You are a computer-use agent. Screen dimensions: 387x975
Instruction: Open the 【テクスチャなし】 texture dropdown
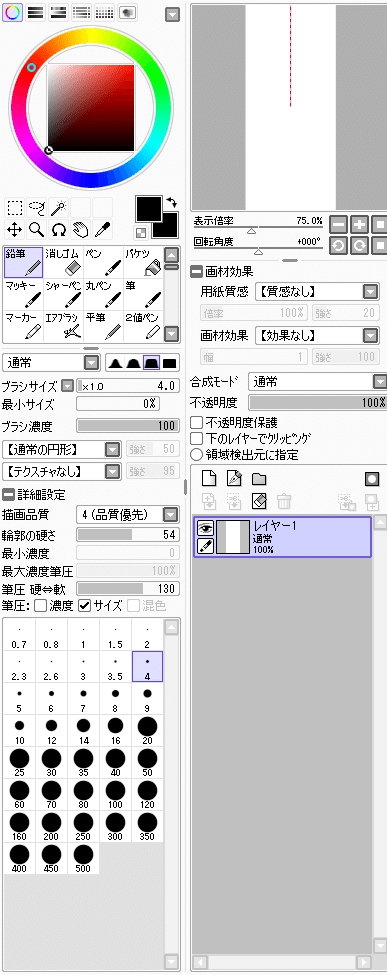[113, 471]
